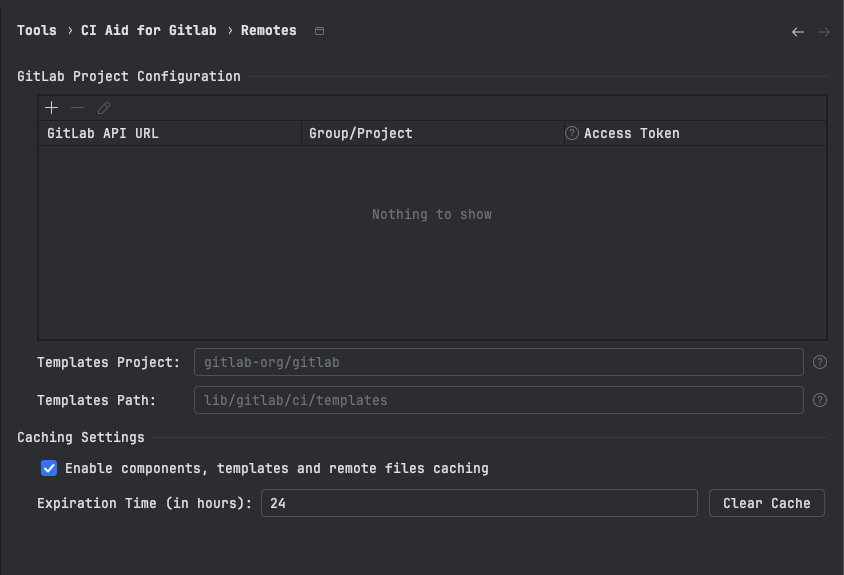Open the Access Token help icon
Screen dimensions: 844x575
pos(572,133)
